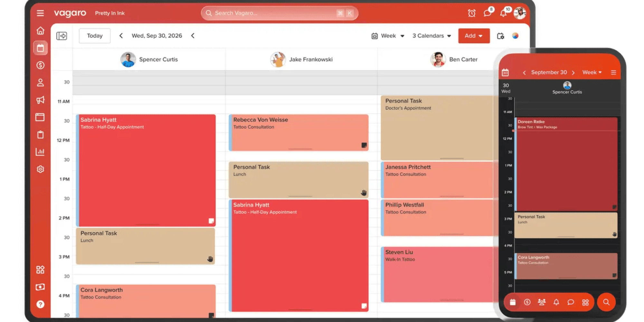
Task: Click the Add dropdown button
Action: [474, 36]
